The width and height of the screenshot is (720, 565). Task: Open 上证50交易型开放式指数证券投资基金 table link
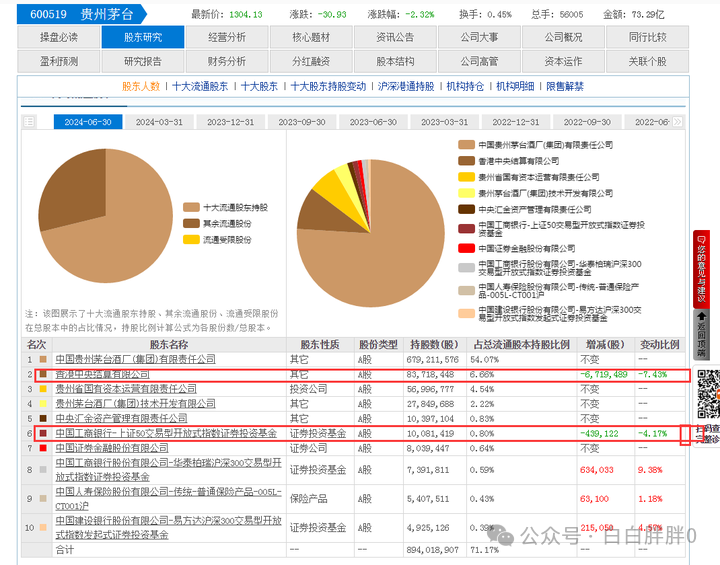click(x=166, y=433)
